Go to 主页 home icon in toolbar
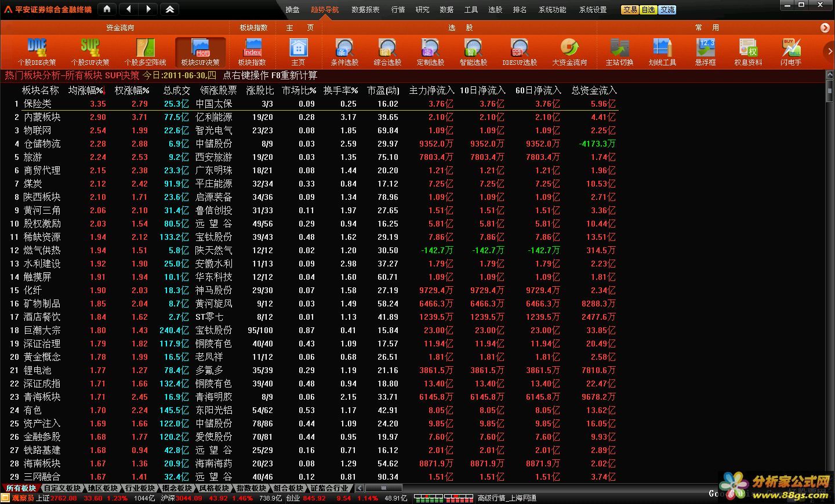The width and height of the screenshot is (835, 504). (298, 52)
